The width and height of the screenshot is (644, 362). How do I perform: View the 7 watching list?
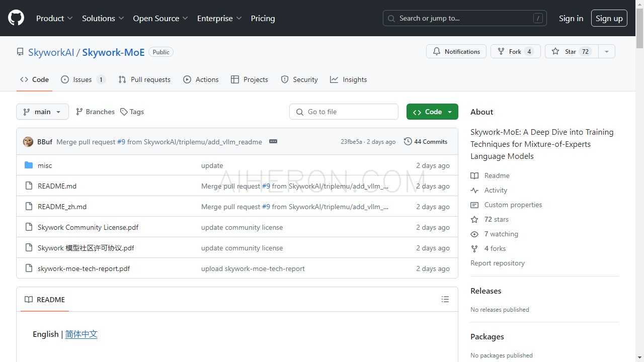[x=494, y=234]
